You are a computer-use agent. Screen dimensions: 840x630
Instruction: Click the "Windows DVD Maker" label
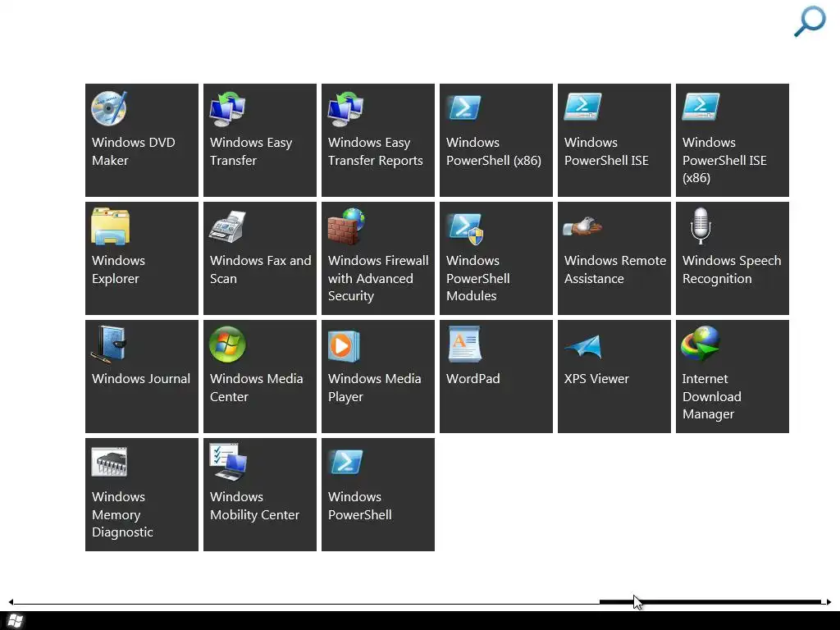pyautogui.click(x=134, y=152)
